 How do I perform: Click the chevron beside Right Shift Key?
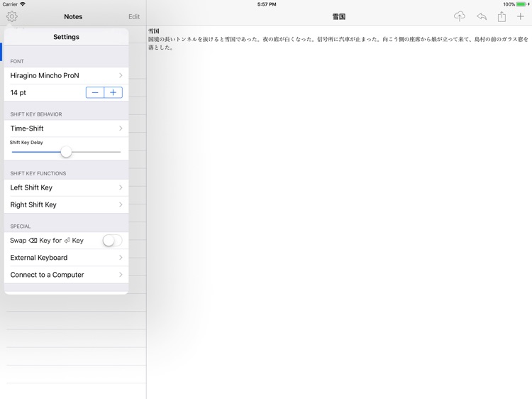(x=121, y=204)
